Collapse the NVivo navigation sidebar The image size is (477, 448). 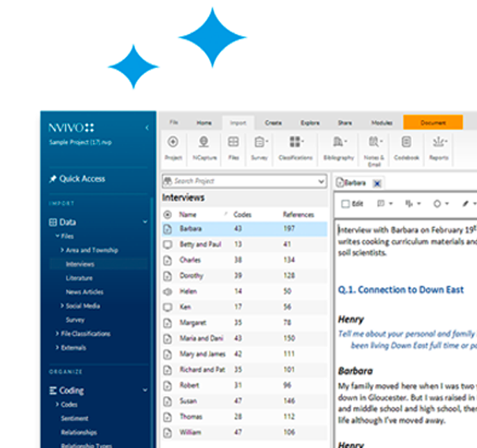pyautogui.click(x=147, y=128)
